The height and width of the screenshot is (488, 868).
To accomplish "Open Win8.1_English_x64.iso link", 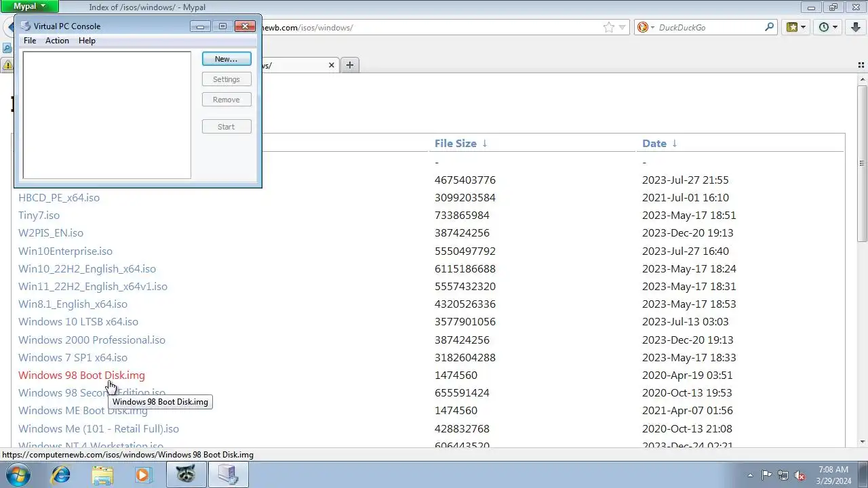I will 73,304.
